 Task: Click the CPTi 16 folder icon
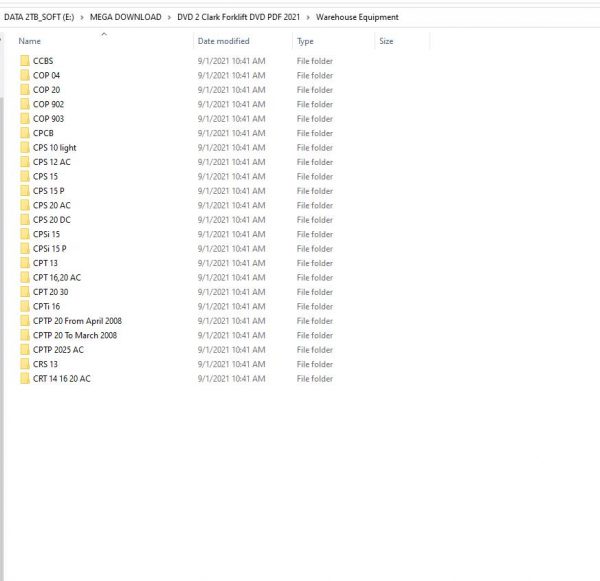pos(25,306)
